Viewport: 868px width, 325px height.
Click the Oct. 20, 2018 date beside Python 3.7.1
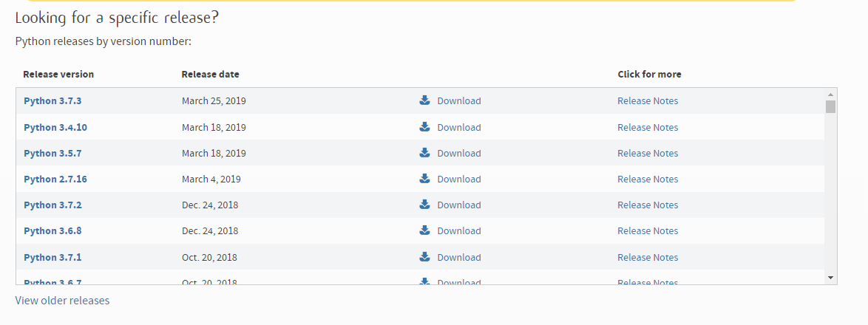click(x=209, y=258)
